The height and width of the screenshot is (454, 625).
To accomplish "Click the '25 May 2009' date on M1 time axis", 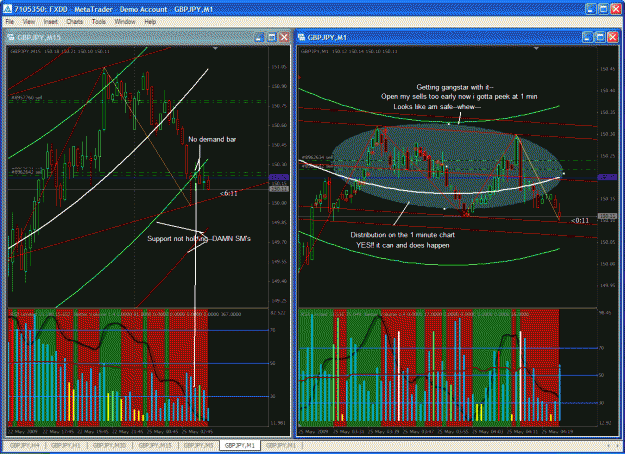I will pyautogui.click(x=312, y=432).
